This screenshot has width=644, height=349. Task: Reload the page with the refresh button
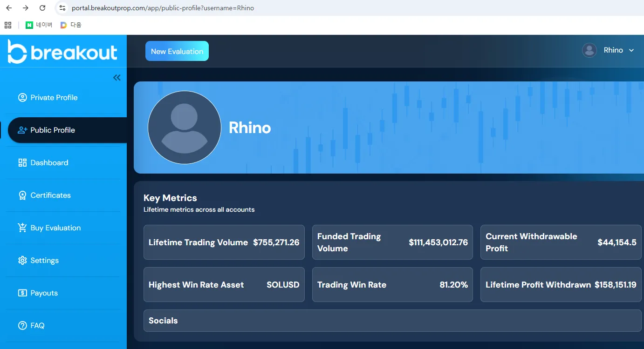point(42,8)
